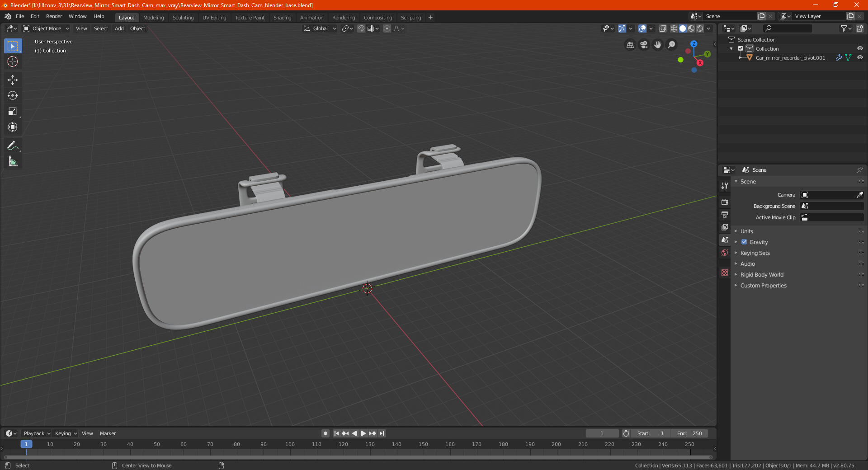Toggle proportional editing
This screenshot has width=868, height=470.
[387, 28]
